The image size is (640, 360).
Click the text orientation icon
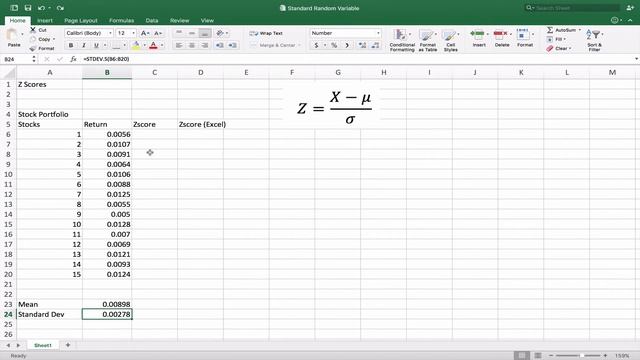tap(220, 33)
